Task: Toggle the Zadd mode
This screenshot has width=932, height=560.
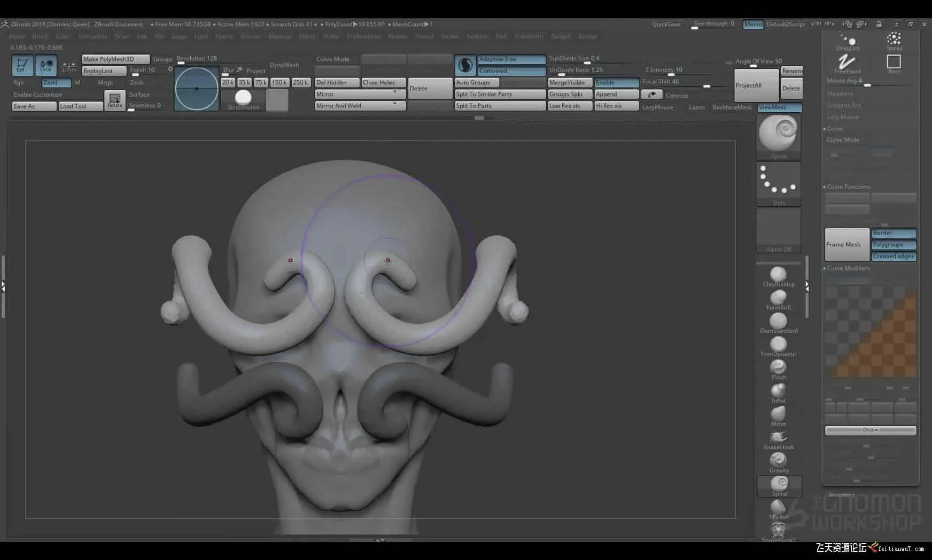Action: tap(56, 83)
